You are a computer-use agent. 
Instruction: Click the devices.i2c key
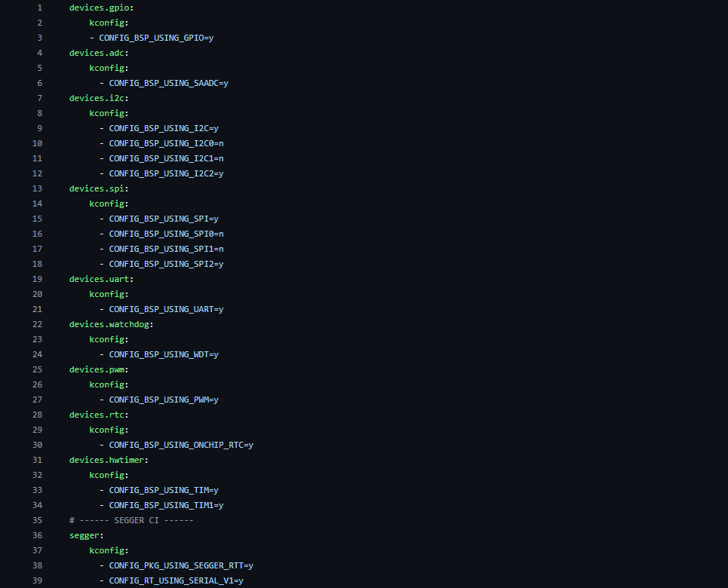tap(97, 99)
